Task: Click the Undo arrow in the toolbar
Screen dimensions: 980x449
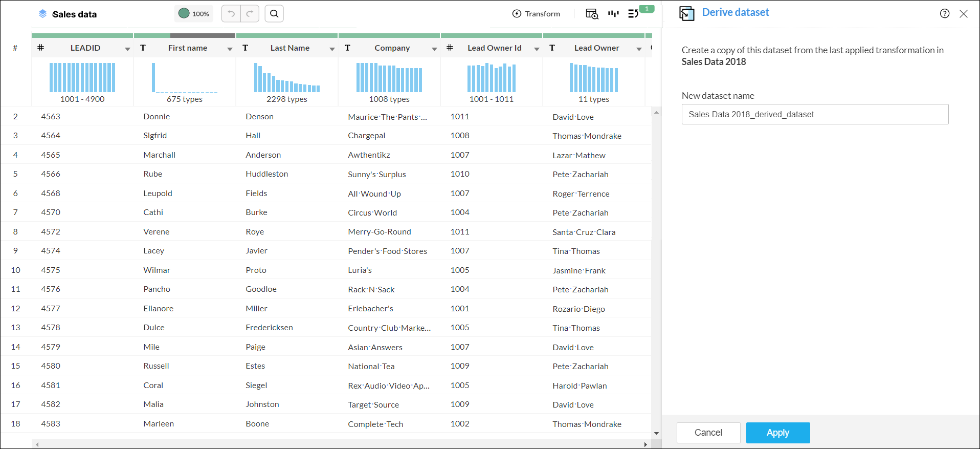Action: [x=231, y=14]
